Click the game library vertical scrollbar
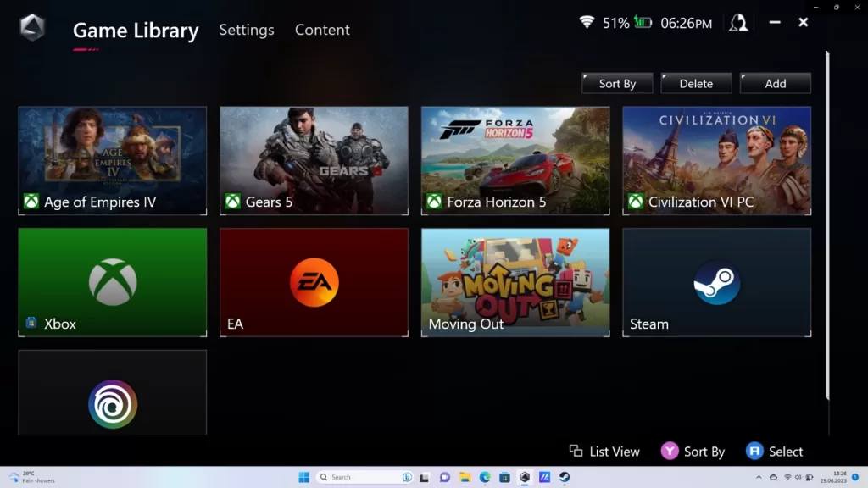This screenshot has width=868, height=488. click(x=827, y=225)
